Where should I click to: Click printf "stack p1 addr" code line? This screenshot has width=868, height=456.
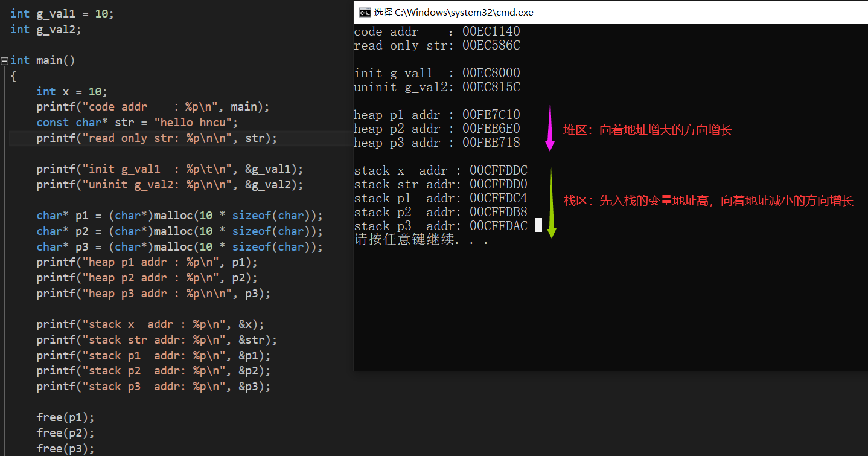153,355
